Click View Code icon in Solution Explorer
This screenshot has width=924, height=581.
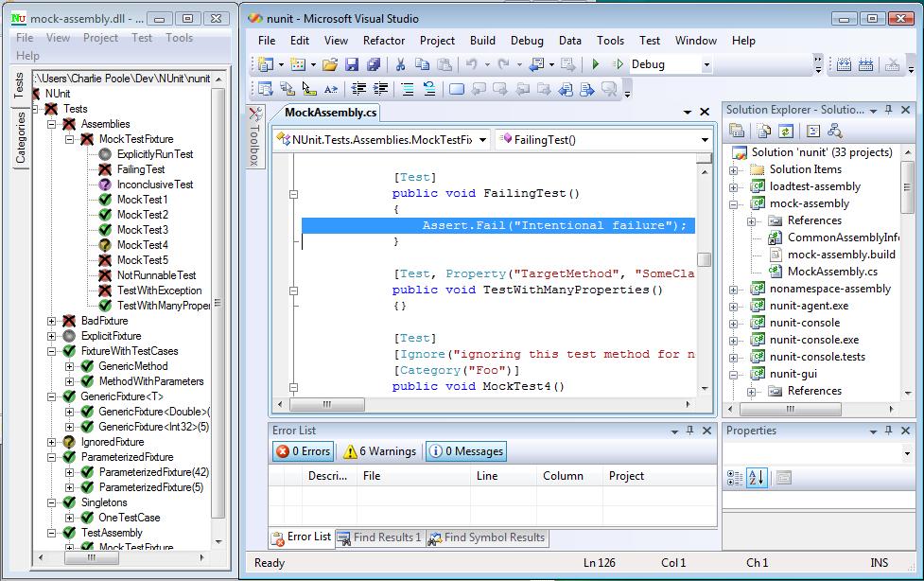(x=813, y=131)
